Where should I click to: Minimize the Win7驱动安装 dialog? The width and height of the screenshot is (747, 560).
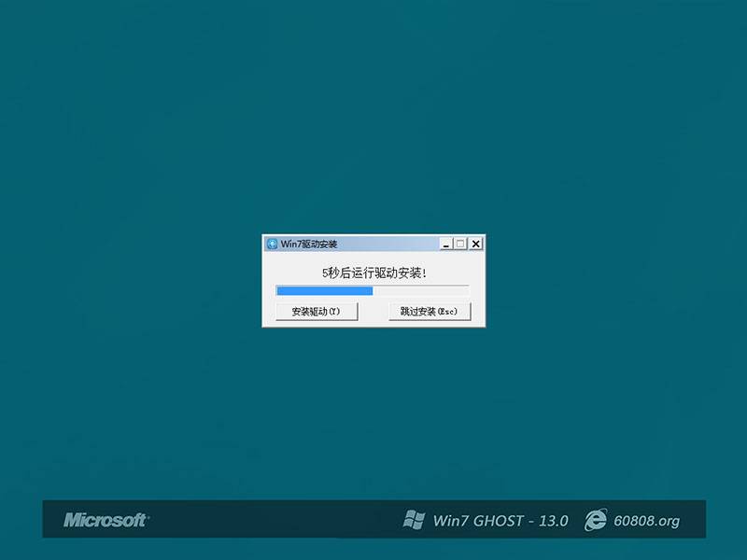click(446, 244)
